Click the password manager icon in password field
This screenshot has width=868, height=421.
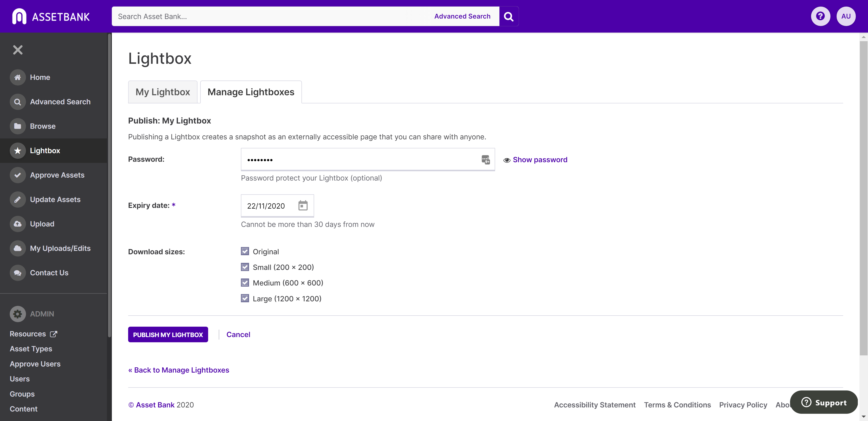tap(486, 159)
